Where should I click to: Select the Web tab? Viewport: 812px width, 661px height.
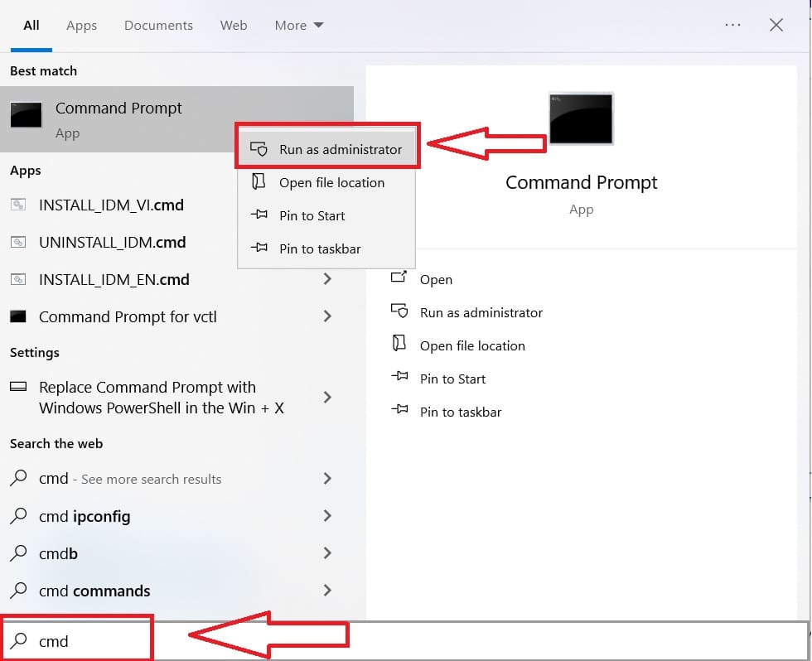(x=234, y=26)
